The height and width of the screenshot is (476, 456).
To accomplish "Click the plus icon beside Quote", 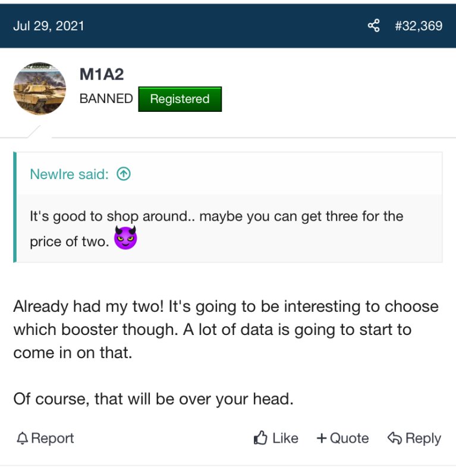I will [x=322, y=439].
